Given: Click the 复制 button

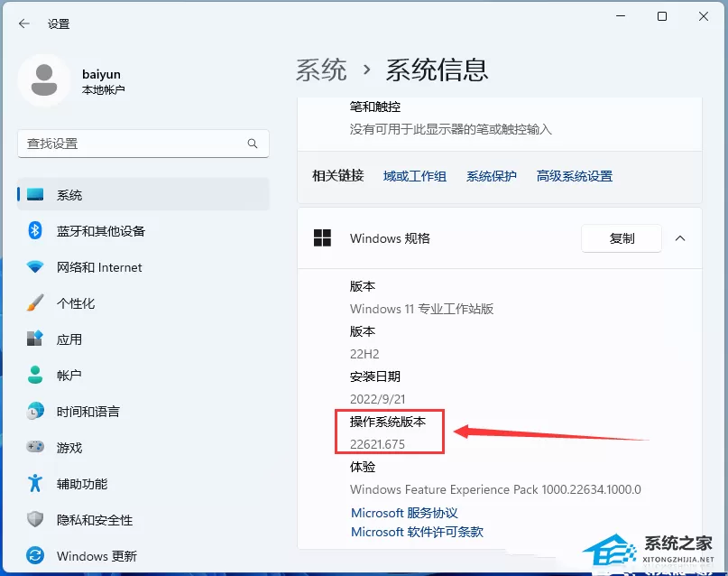Looking at the screenshot, I should [622, 238].
